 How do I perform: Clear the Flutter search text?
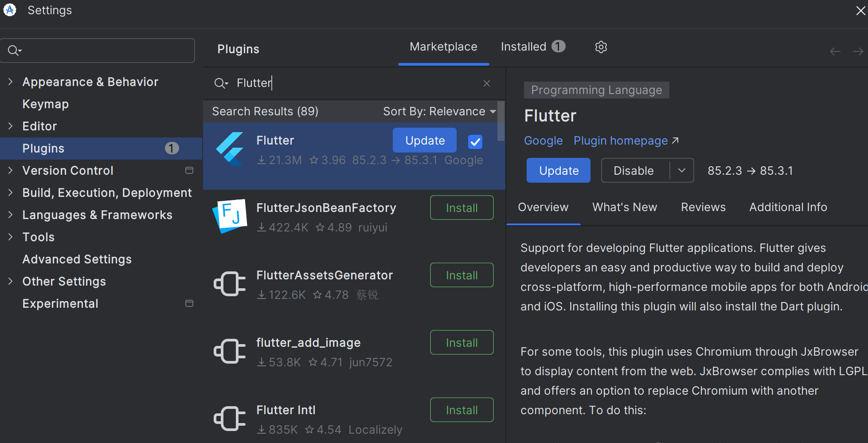486,83
